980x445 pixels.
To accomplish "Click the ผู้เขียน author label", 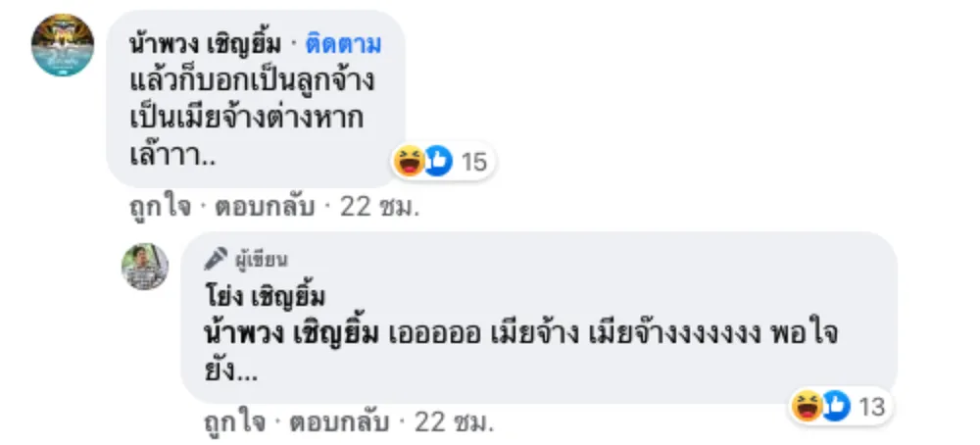I will 262,260.
